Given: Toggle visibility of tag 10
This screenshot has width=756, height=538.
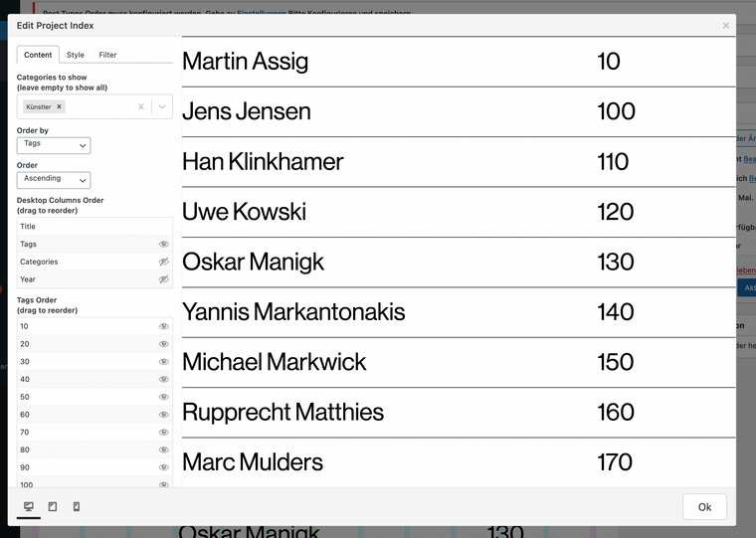Looking at the screenshot, I should [164, 326].
